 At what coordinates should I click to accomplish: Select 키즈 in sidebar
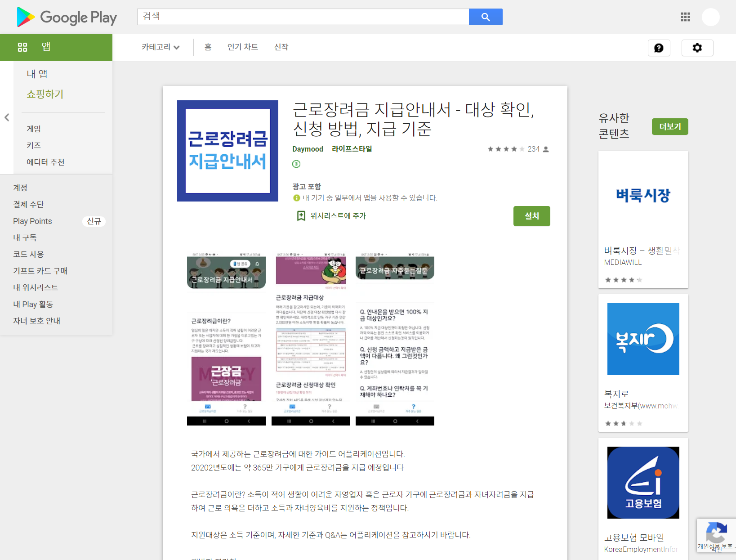coord(34,145)
